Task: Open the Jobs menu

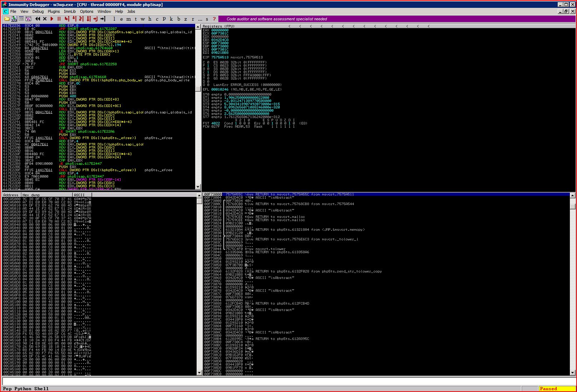Action: pos(131,11)
